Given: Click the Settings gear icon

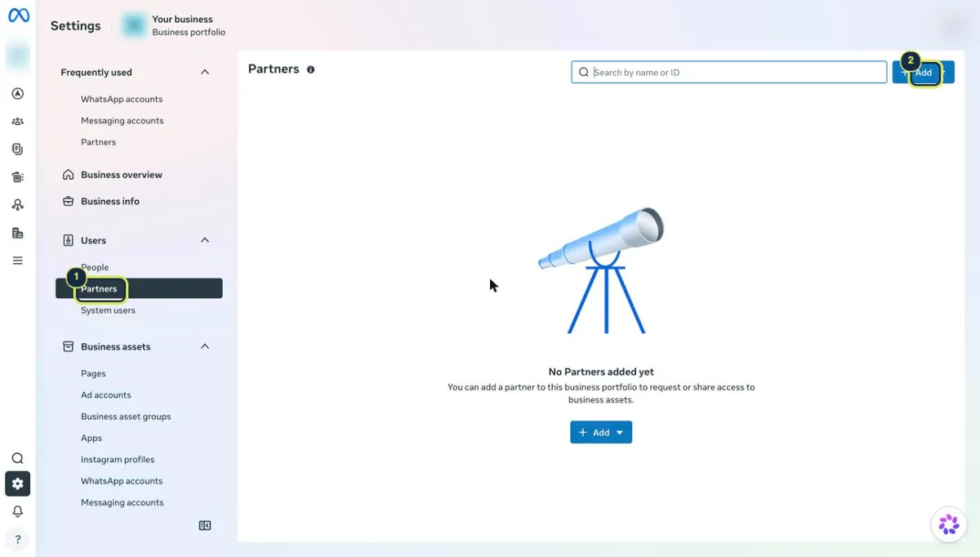Looking at the screenshot, I should 18,483.
